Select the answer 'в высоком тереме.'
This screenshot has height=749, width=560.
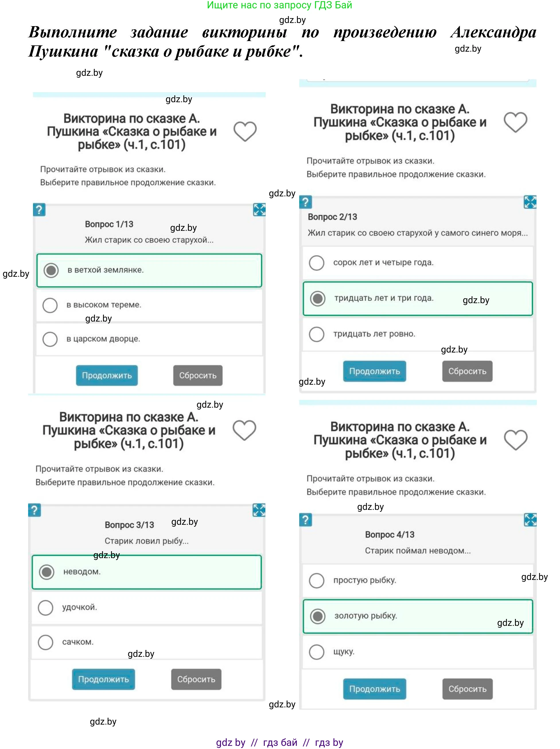[x=50, y=305]
